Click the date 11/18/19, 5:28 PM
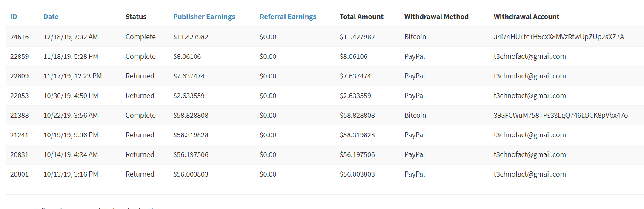644x209 pixels. point(71,57)
